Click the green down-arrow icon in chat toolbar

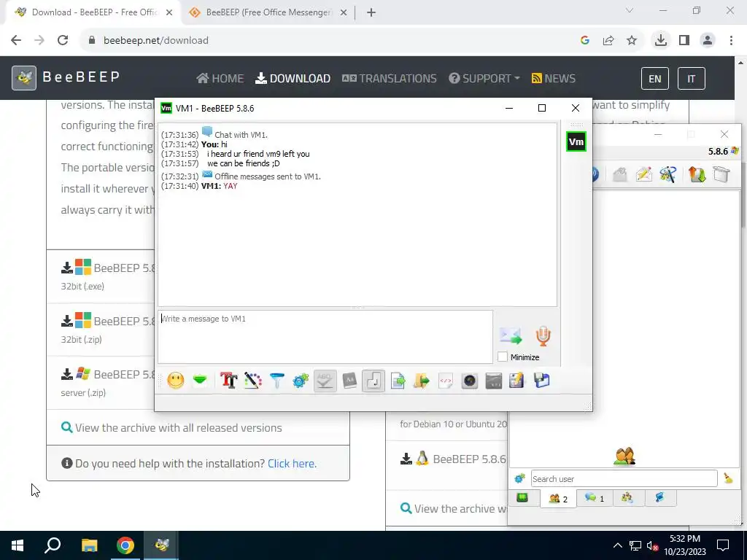click(x=200, y=381)
